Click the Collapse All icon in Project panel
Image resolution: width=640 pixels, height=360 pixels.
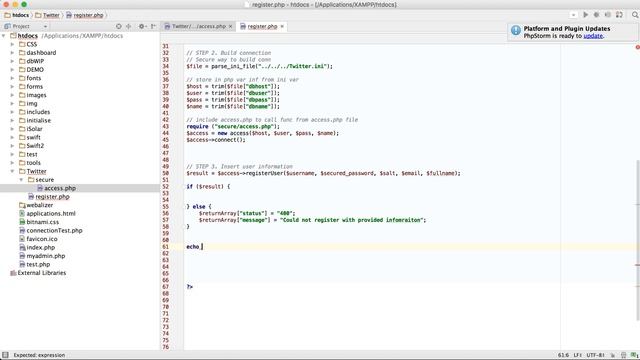(129, 26)
